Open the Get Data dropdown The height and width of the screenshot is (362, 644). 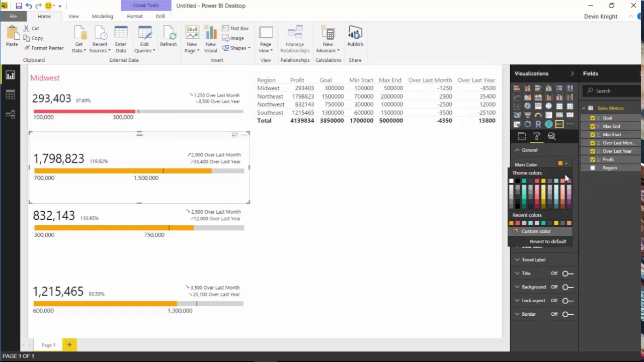point(79,39)
